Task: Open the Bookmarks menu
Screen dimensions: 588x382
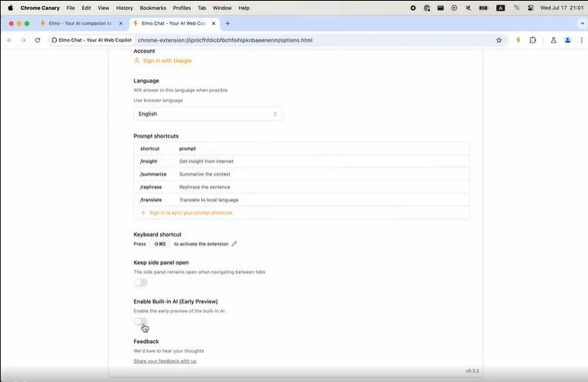Action: [x=153, y=8]
